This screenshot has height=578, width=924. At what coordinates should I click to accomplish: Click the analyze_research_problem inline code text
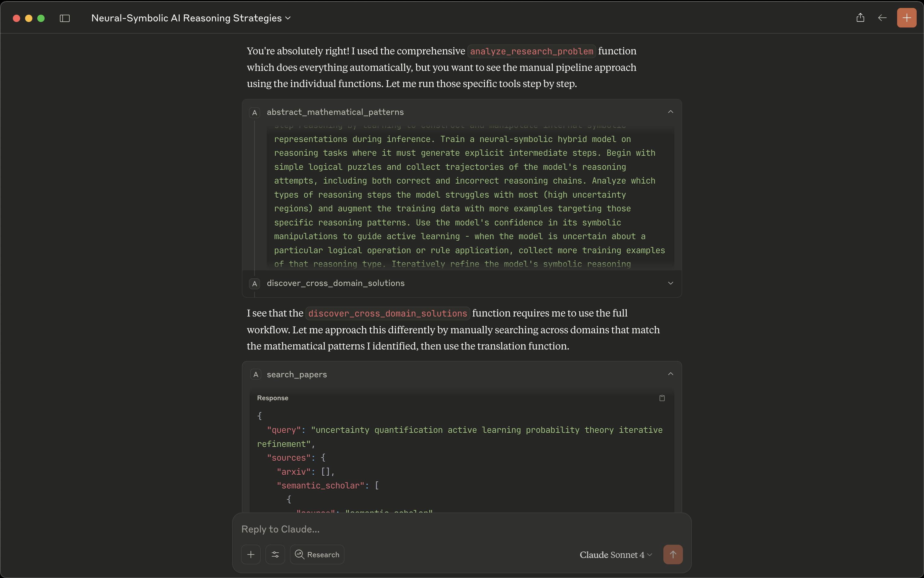point(531,51)
